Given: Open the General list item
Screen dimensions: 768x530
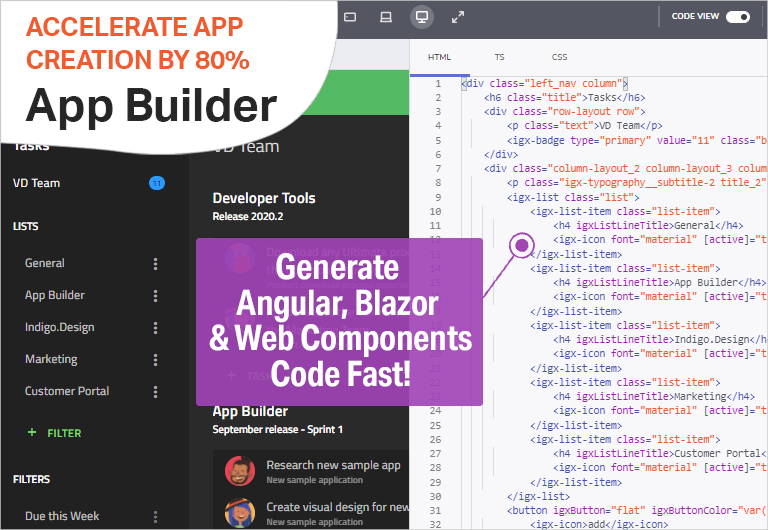Looking at the screenshot, I should coord(45,263).
